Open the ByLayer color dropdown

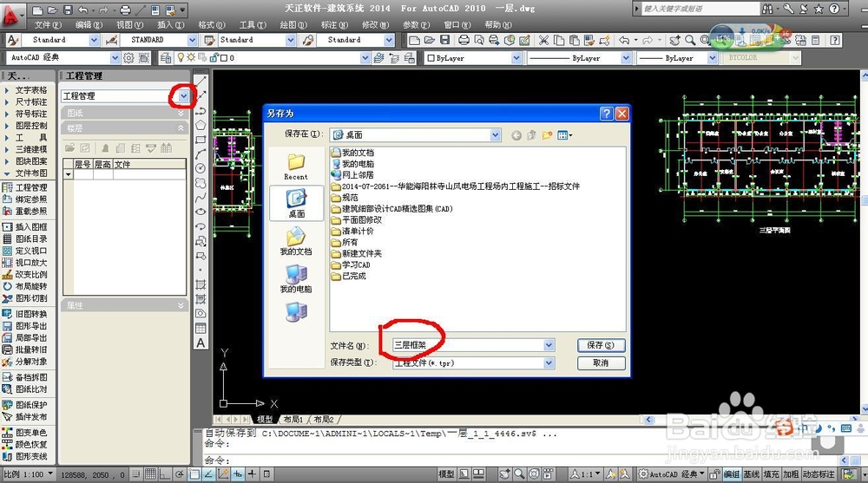coord(516,57)
